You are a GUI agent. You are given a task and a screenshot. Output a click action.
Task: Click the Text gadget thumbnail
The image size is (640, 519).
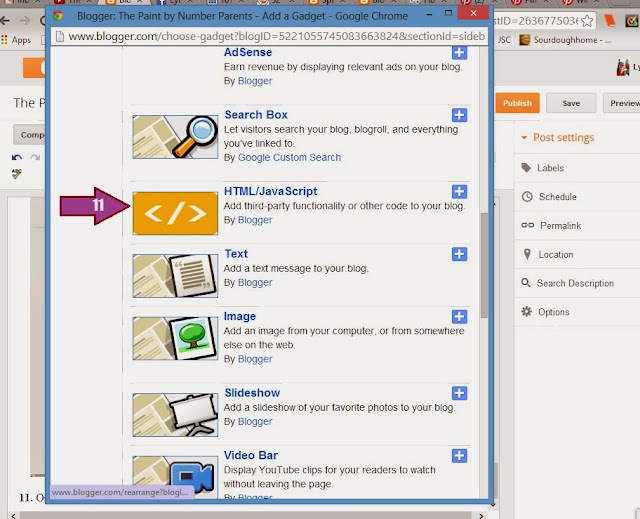click(x=175, y=276)
